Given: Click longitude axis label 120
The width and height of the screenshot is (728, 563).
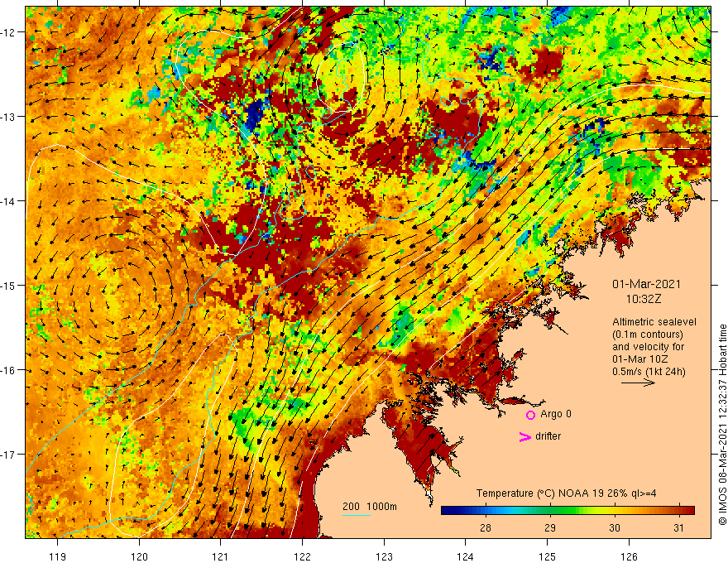Looking at the screenshot, I should tap(139, 556).
